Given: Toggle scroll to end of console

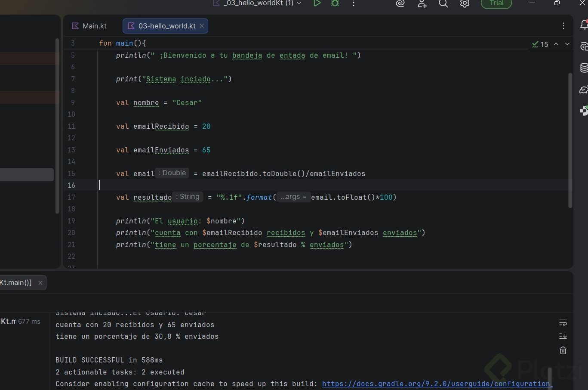Looking at the screenshot, I should [x=563, y=336].
